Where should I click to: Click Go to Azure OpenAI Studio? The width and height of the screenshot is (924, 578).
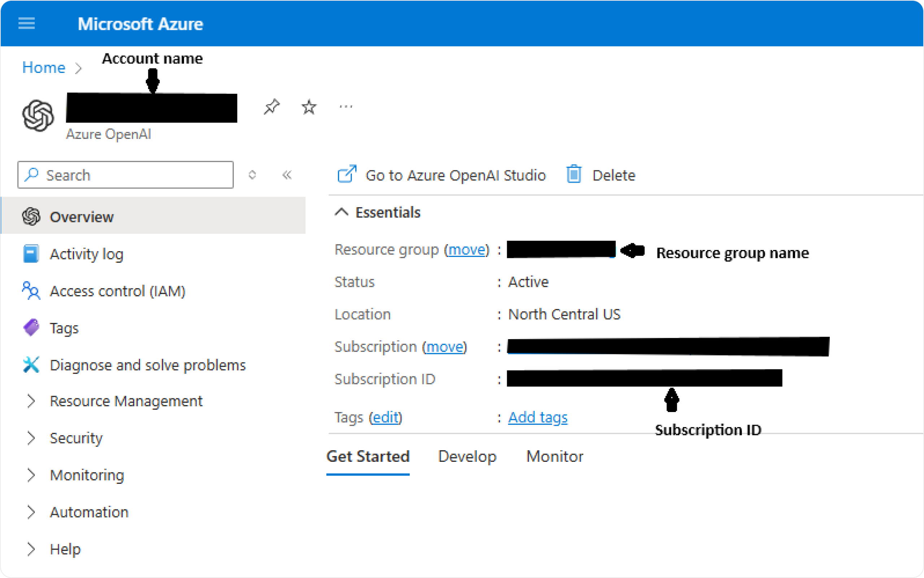[x=455, y=175]
